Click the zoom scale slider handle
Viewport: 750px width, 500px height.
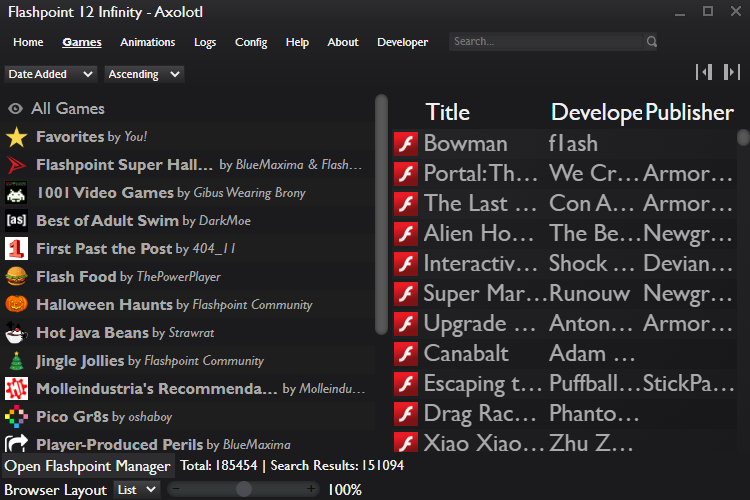[x=243, y=489]
